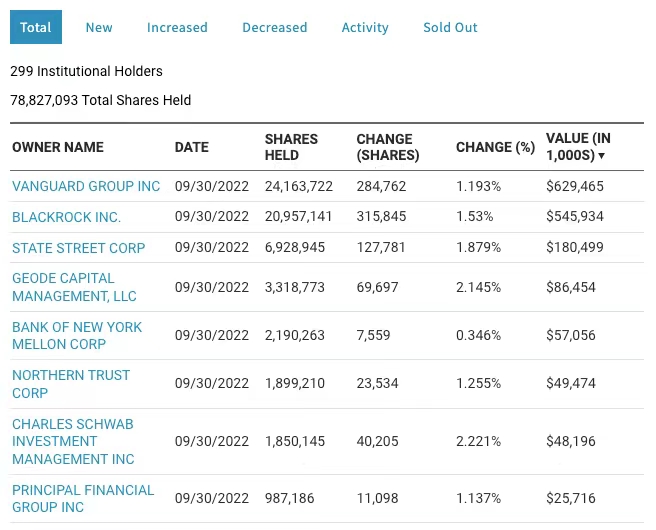Switch to the New tab
The height and width of the screenshot is (530, 656).
(x=99, y=27)
